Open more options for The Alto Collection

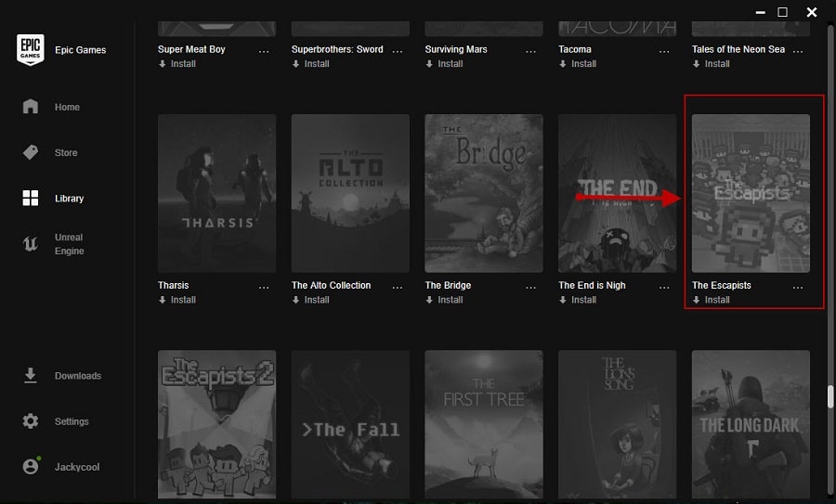click(x=398, y=288)
